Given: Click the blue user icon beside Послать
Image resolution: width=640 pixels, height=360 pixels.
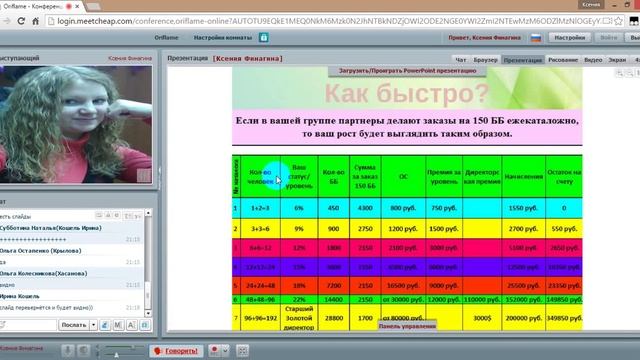Looking at the screenshot, I should 104,325.
